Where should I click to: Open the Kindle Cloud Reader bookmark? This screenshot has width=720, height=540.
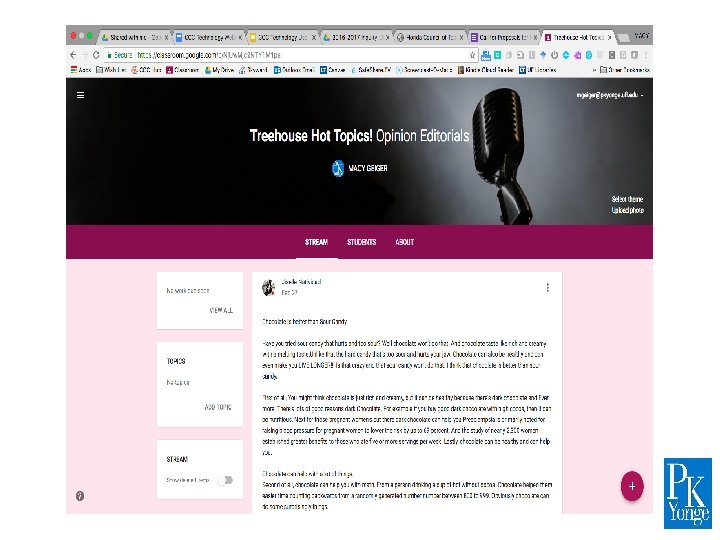[485, 70]
